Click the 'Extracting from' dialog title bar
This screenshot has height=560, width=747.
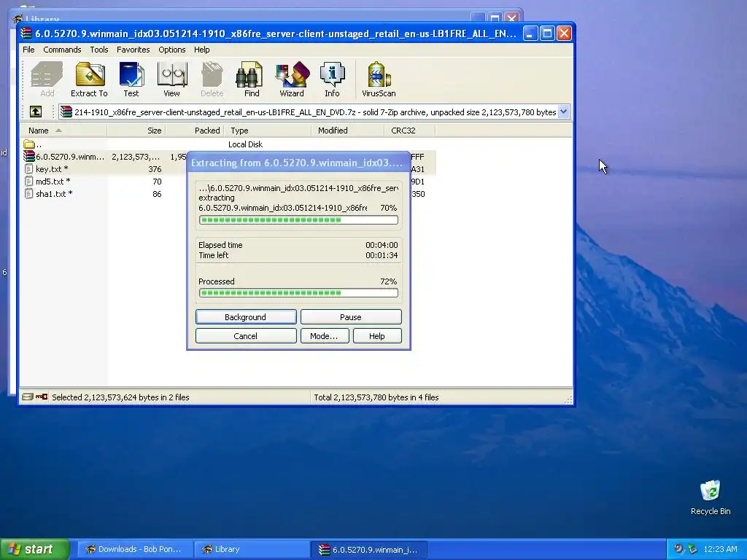(298, 163)
